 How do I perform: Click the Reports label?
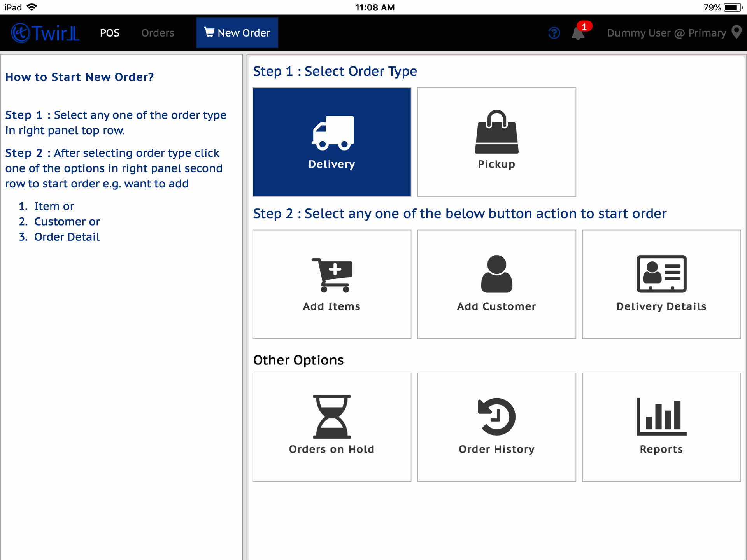click(x=661, y=449)
